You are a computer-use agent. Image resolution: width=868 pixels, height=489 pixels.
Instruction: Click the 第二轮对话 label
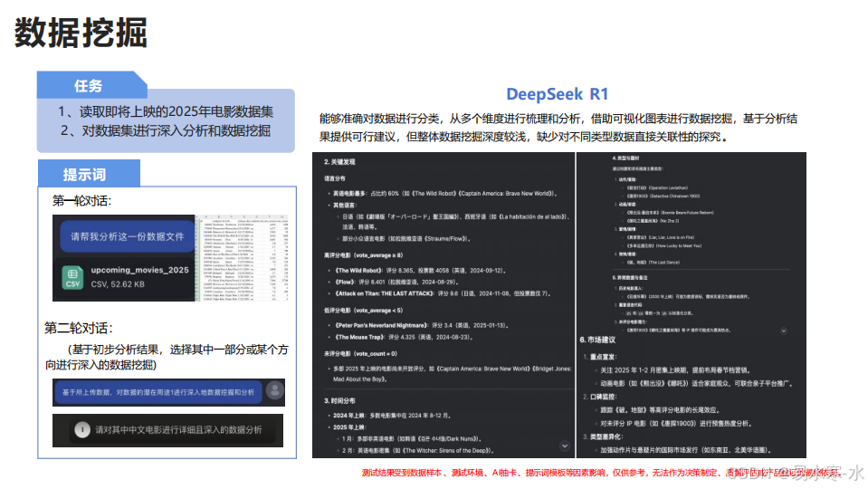(x=79, y=329)
